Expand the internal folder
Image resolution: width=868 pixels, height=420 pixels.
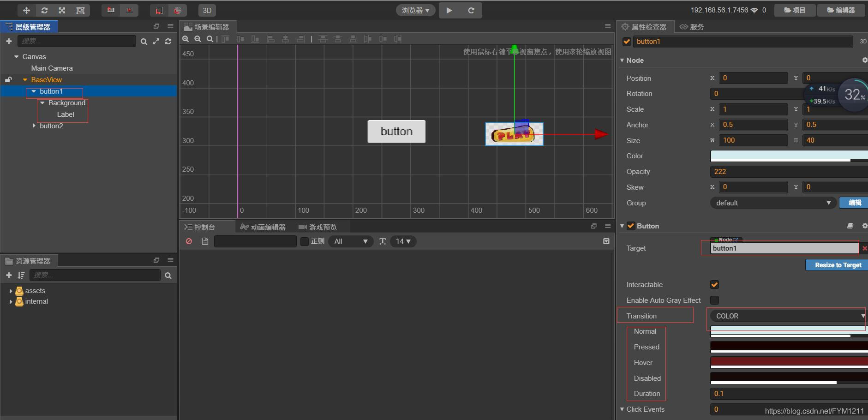11,302
